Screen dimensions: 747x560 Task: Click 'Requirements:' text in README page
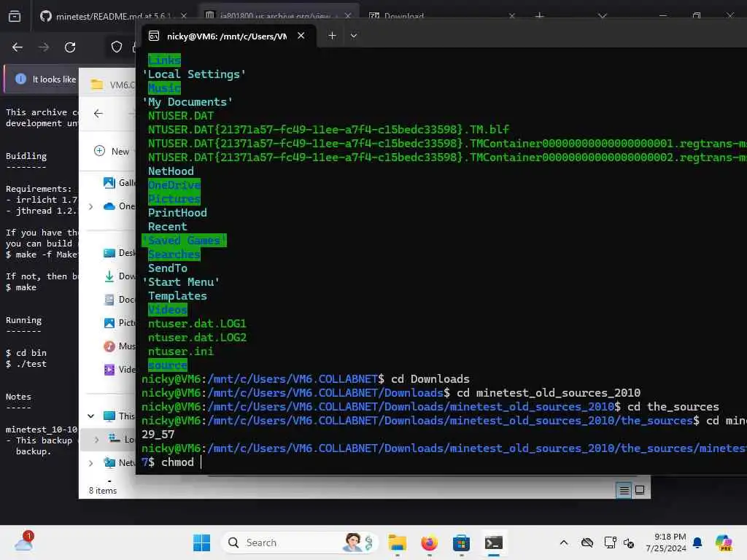coord(39,189)
